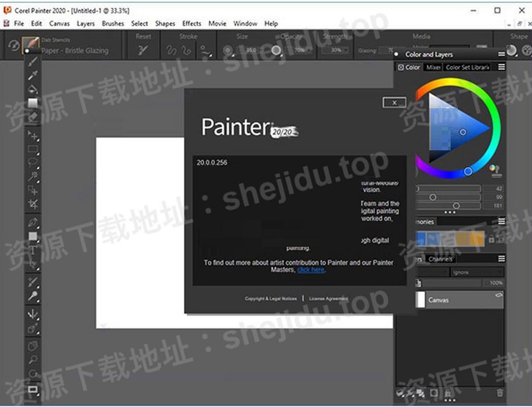Toggle the lock on the color harmony swatches
Image resolution: width=532 pixels, height=407 pixels.
(x=491, y=239)
